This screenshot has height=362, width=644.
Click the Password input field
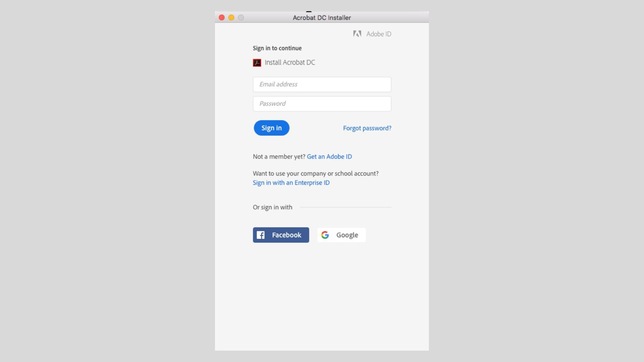322,104
